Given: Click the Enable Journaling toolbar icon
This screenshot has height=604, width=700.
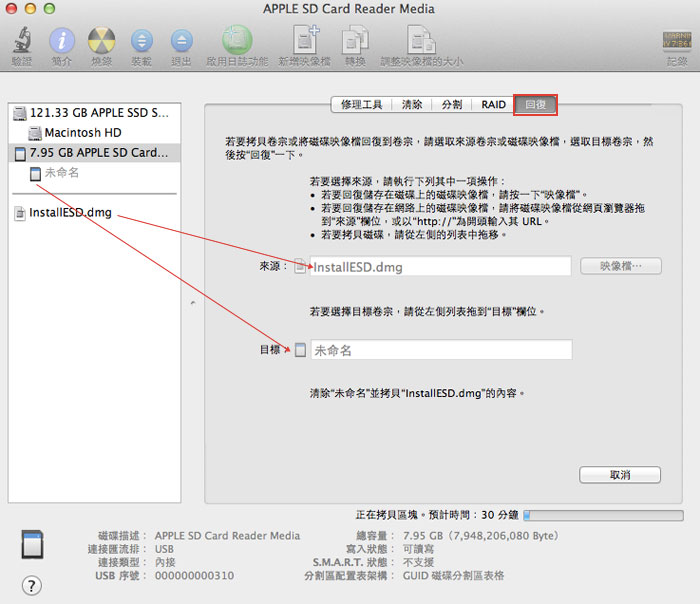Looking at the screenshot, I should coord(237,40).
